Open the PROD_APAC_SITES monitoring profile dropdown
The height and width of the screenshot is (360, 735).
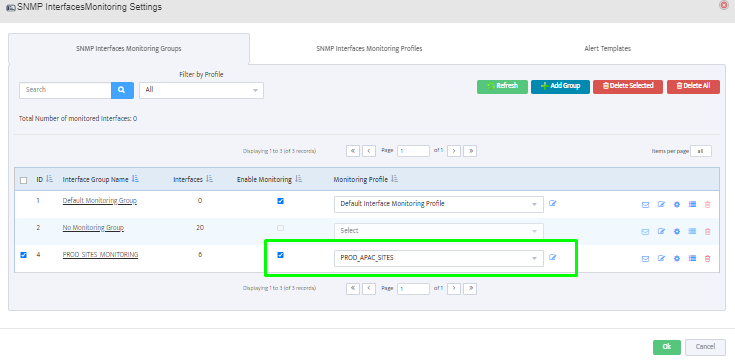click(439, 258)
